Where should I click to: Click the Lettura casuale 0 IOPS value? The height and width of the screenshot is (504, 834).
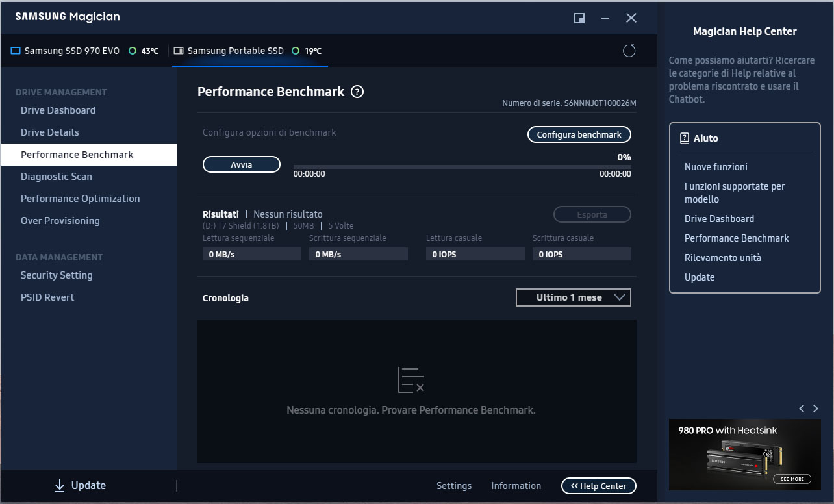pyautogui.click(x=475, y=254)
